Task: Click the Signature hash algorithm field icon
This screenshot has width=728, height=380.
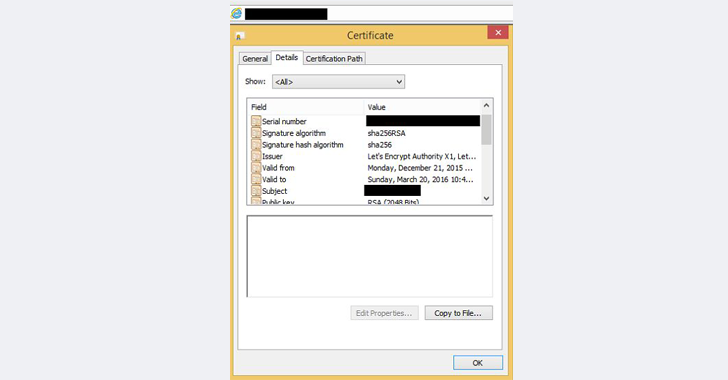Action: (256, 144)
